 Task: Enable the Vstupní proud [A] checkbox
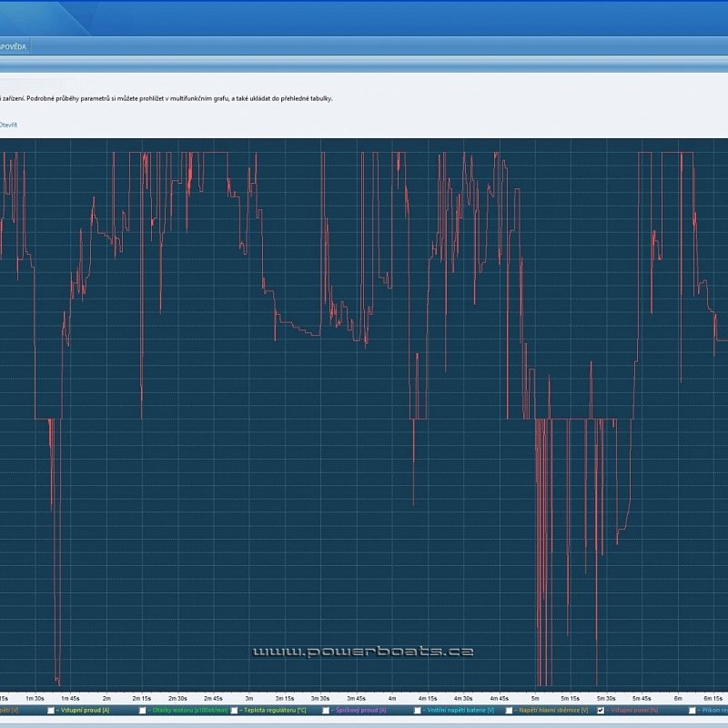(x=50, y=710)
